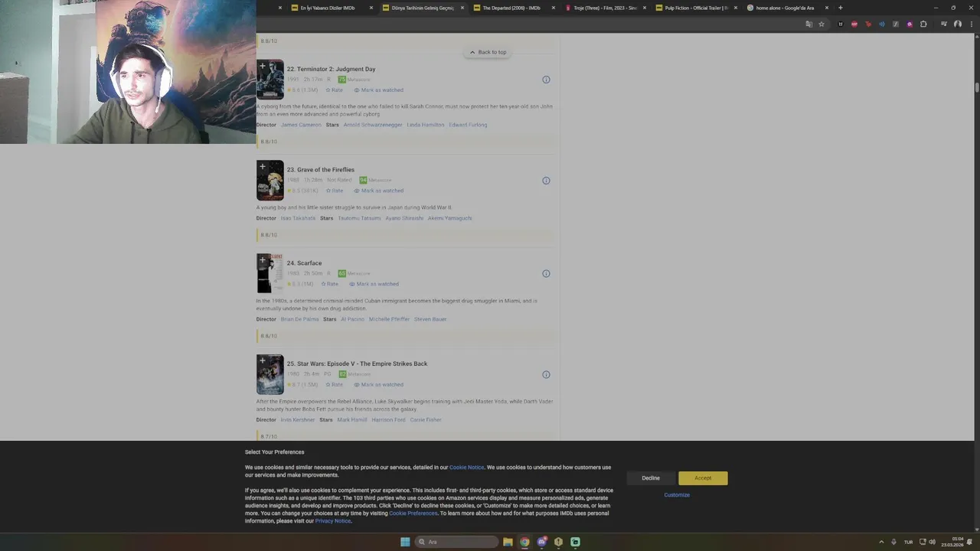Open Harrison Ford's page
The image size is (980, 551).
click(389, 420)
